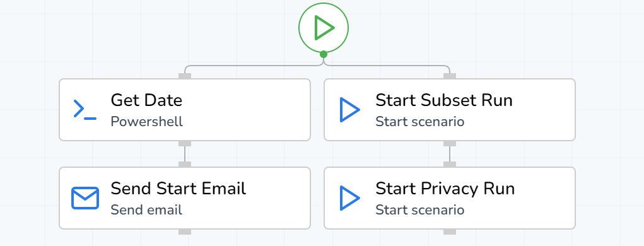Click the input connector port of Send Start Email
The width and height of the screenshot is (644, 246).
click(x=185, y=164)
